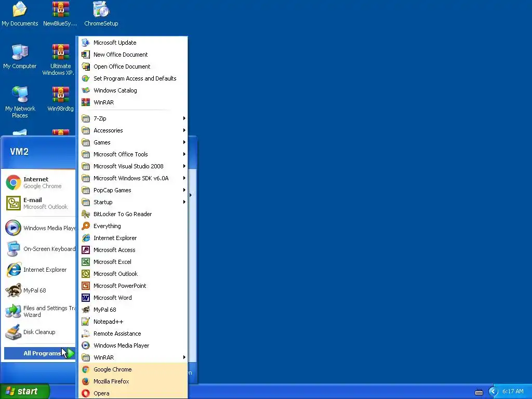Expand Microsoft Visual Studio 2008 folder
The image size is (532, 399).
(x=132, y=166)
